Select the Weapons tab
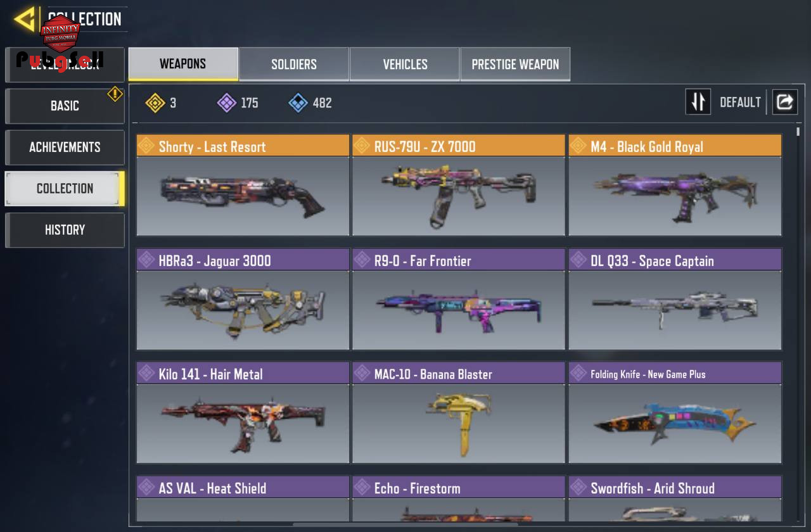This screenshot has width=811, height=532. pos(183,64)
